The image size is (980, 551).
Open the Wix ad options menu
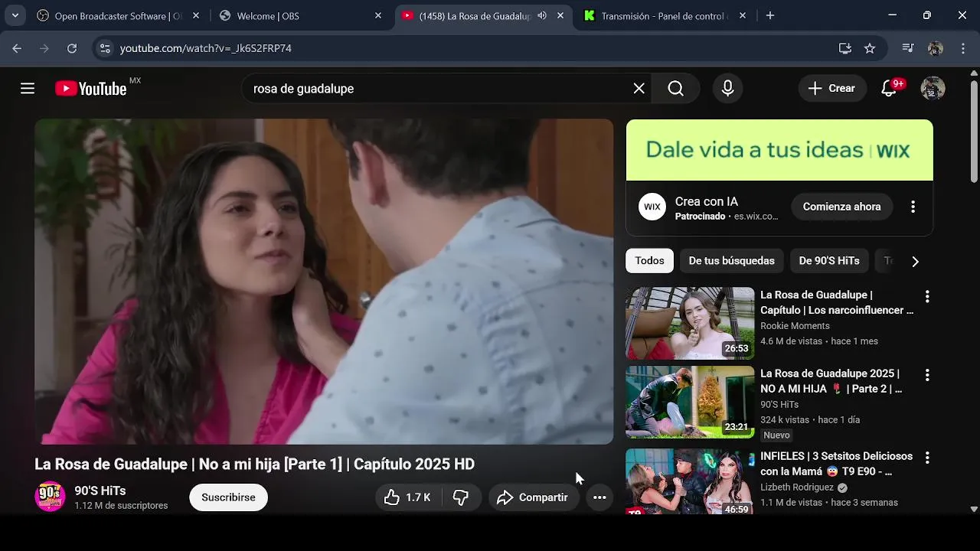point(913,207)
